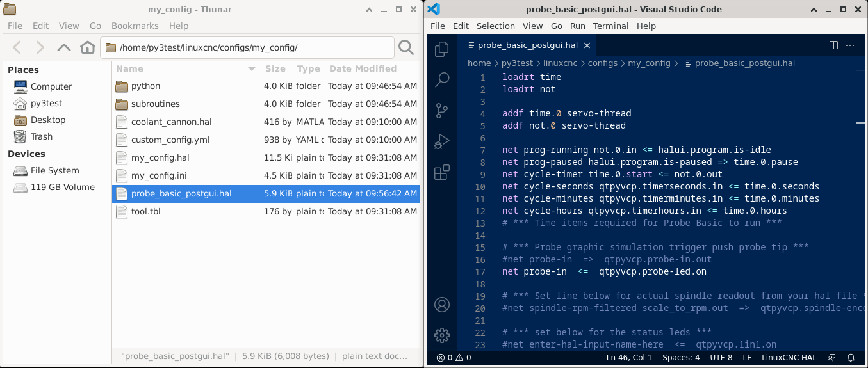Change language mode LinuxCNC HAL

789,358
